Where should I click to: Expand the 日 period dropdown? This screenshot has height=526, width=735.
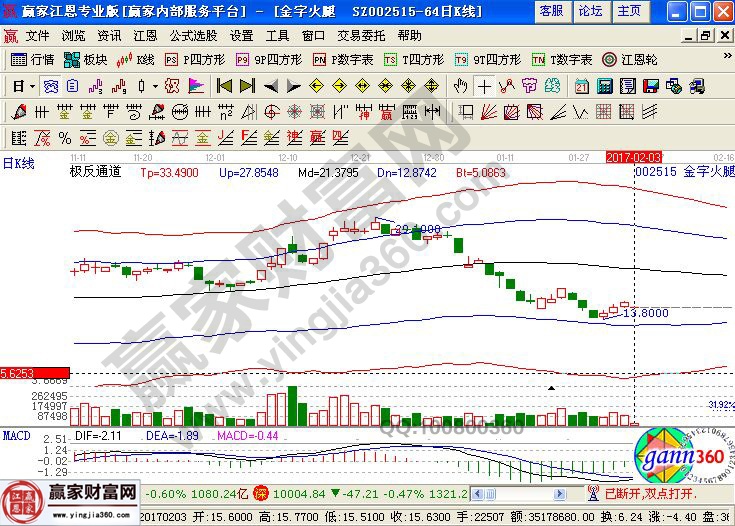point(22,86)
